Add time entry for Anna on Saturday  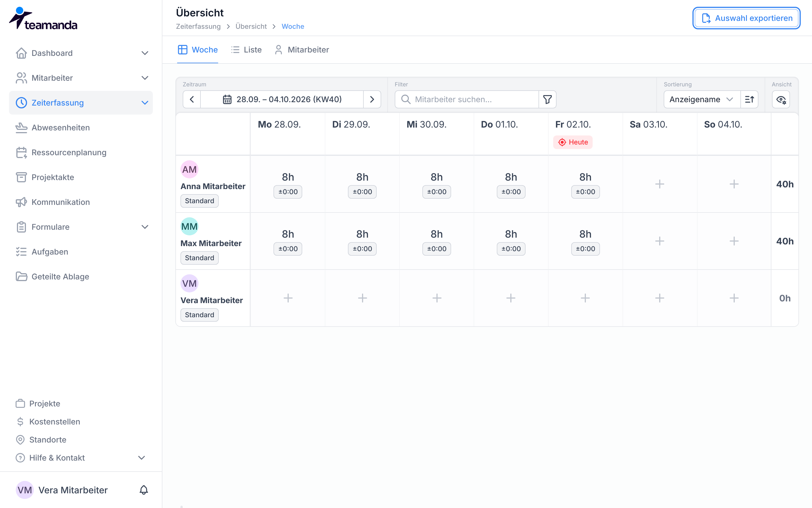pyautogui.click(x=660, y=184)
